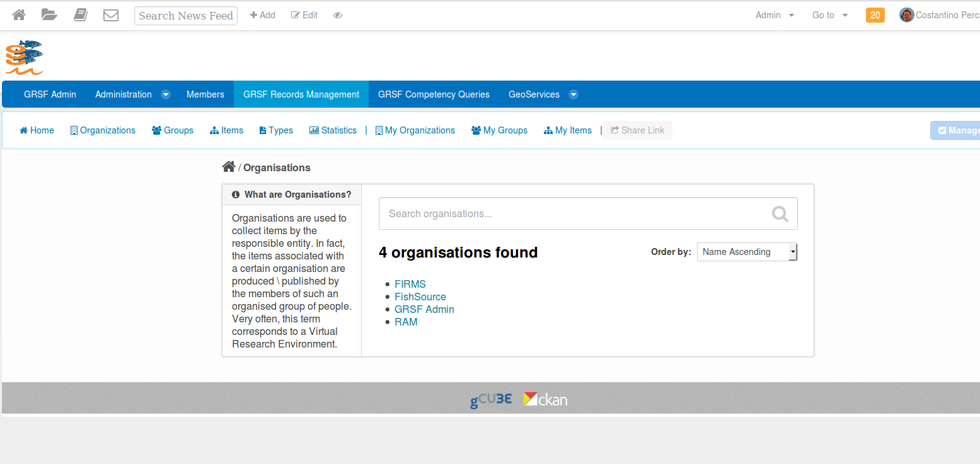Click the Search organisations input field
980x464 pixels.
point(574,214)
